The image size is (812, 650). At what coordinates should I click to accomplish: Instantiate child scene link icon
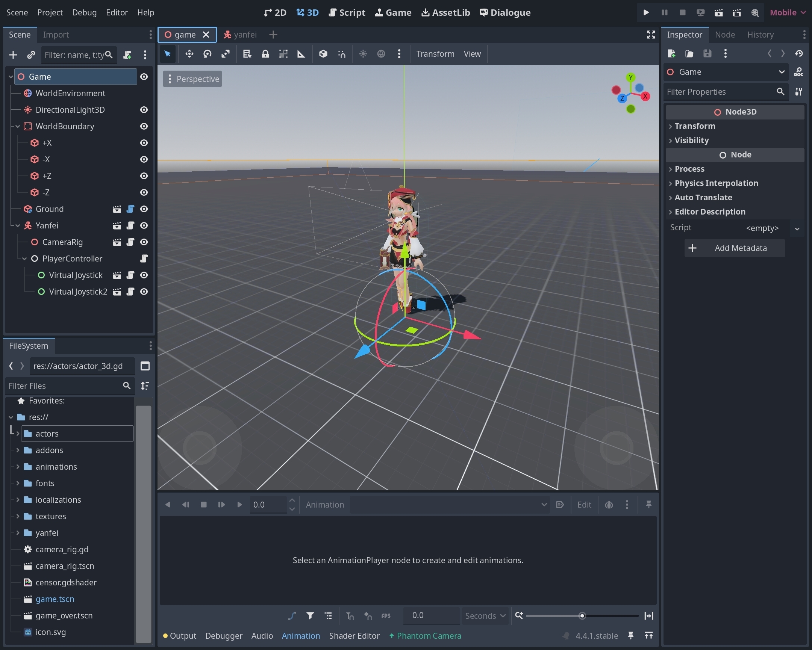coord(31,55)
